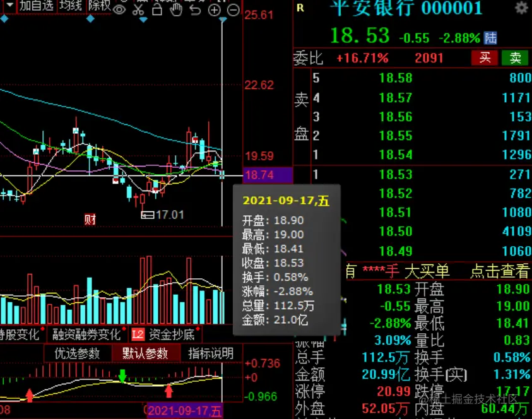Viewport: 532px width, 419px height.
Task: Switch to 资金抄底 indicator tab
Action: [172, 335]
